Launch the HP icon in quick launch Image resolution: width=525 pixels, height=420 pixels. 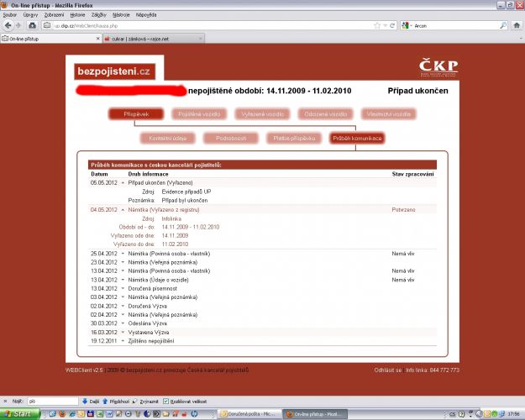pos(194,414)
